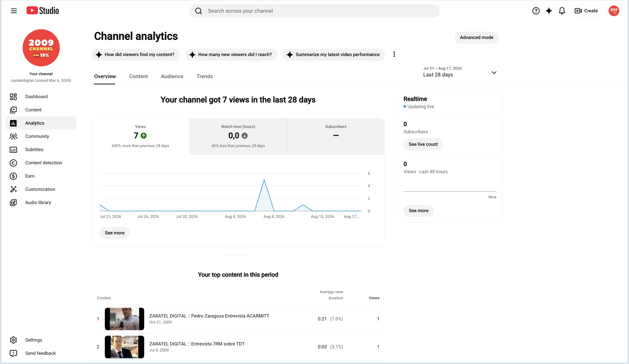629x364 pixels.
Task: Ask 'How did viewers find my content?'
Action: tap(136, 54)
